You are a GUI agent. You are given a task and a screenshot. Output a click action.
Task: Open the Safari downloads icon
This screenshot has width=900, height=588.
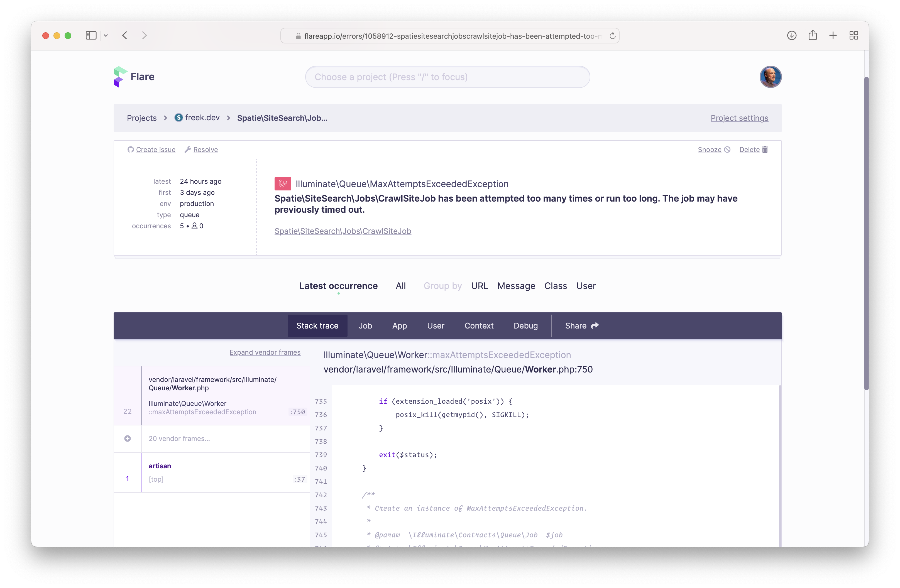(791, 36)
